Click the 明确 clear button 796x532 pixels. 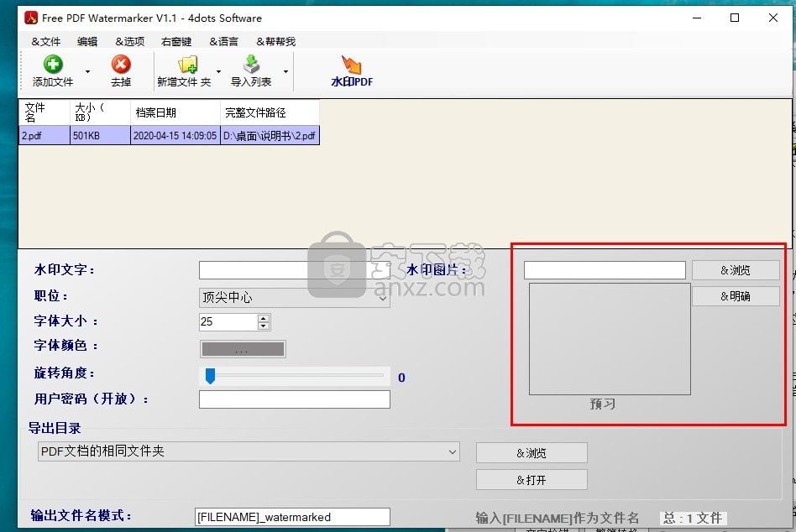point(736,296)
